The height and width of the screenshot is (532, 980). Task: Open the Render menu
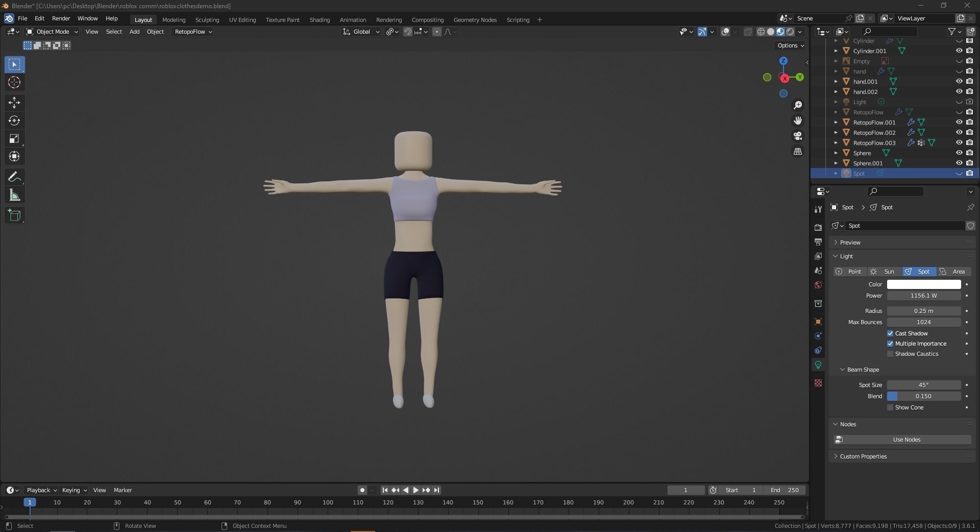(x=61, y=18)
